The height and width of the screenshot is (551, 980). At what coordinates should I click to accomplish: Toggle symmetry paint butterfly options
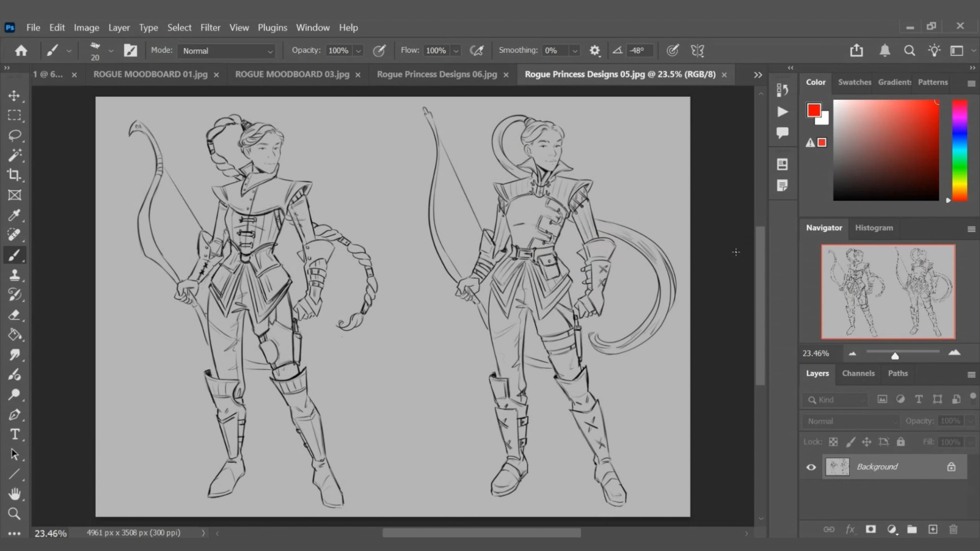[697, 51]
